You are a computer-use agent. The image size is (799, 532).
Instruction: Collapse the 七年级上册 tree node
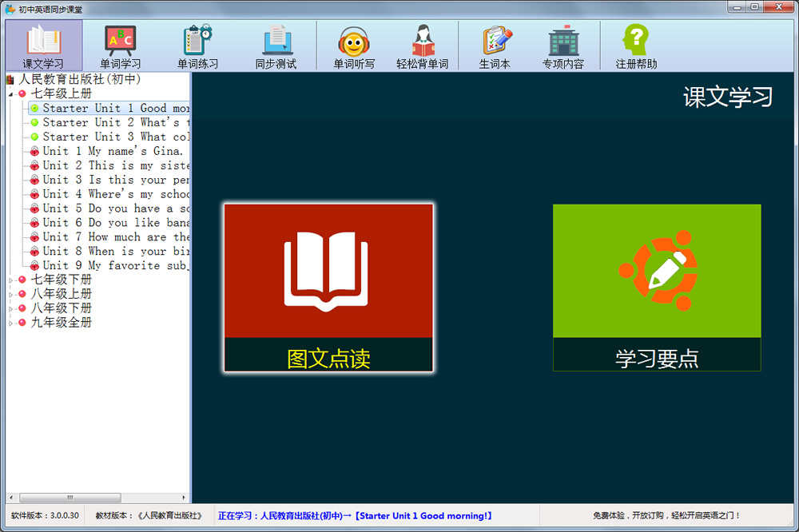[11, 94]
